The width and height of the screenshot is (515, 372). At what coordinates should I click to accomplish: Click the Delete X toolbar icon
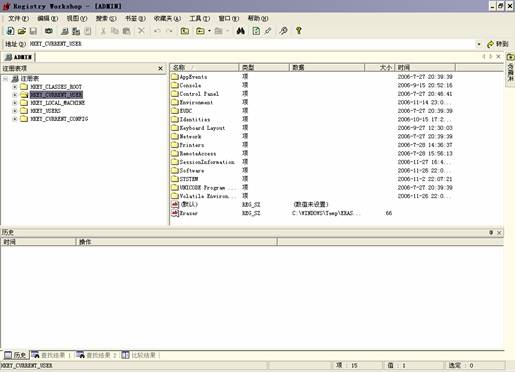point(141,31)
